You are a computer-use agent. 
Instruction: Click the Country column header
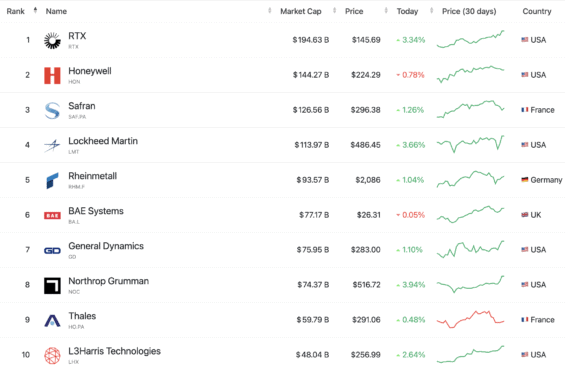(x=537, y=11)
